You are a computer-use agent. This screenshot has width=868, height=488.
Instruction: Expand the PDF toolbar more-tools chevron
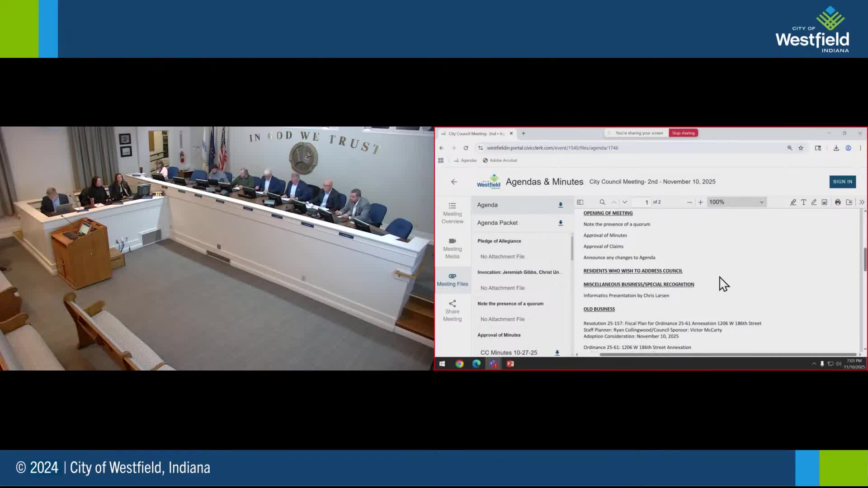click(x=862, y=202)
